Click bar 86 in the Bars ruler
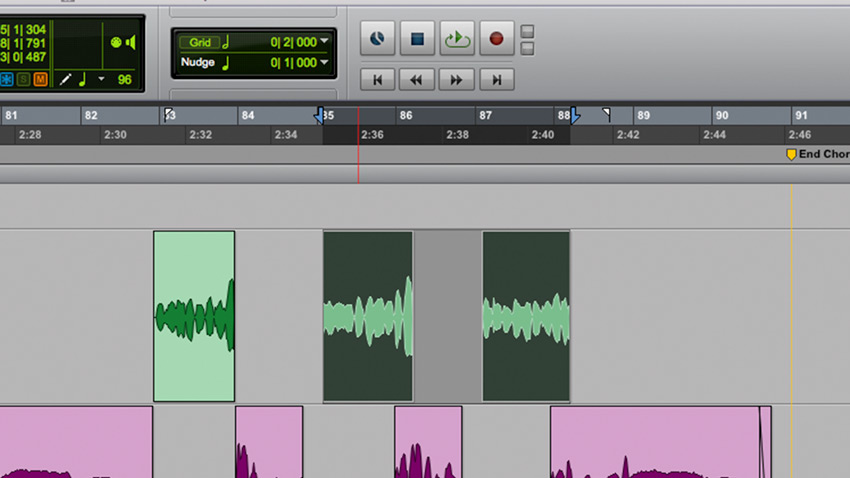Image resolution: width=850 pixels, height=478 pixels. click(406, 115)
